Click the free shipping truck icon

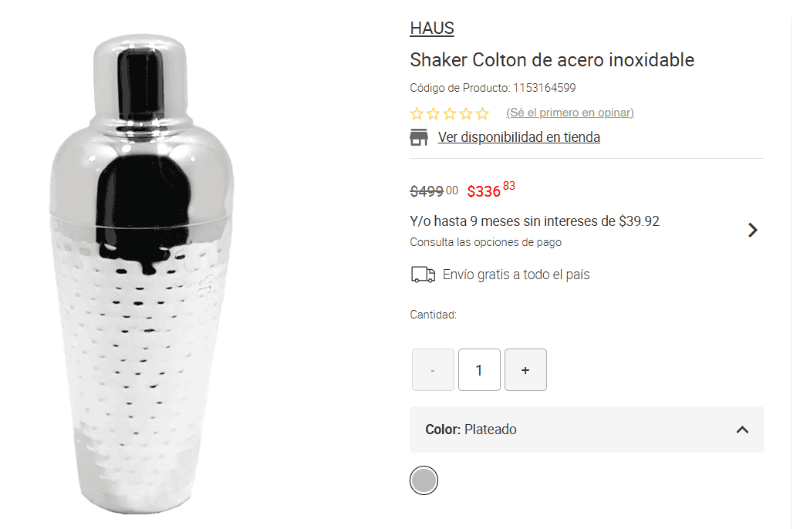423,274
